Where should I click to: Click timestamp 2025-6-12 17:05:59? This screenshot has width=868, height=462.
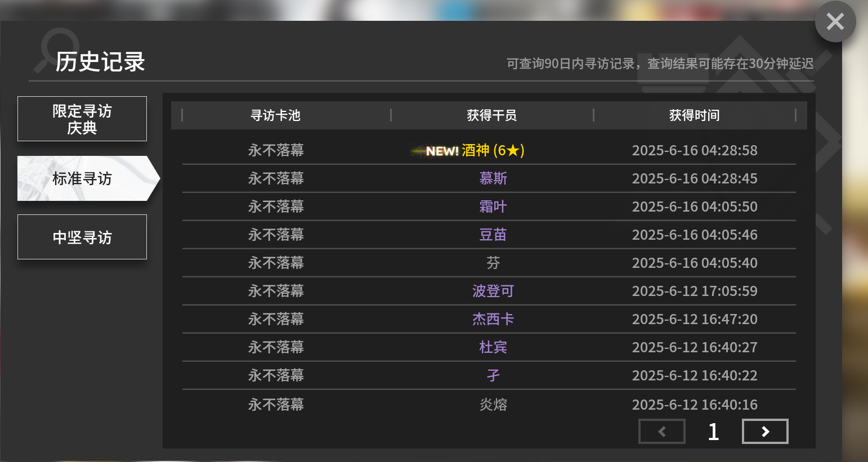[x=695, y=291]
